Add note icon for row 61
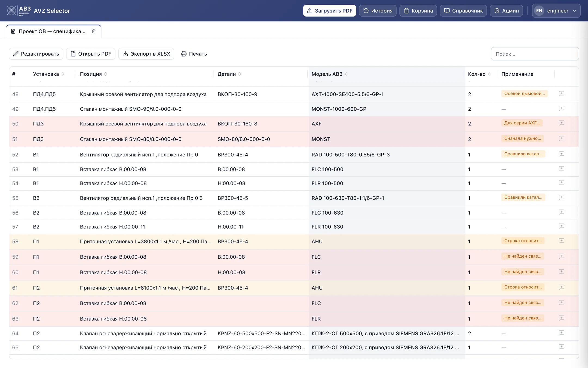 [561, 287]
